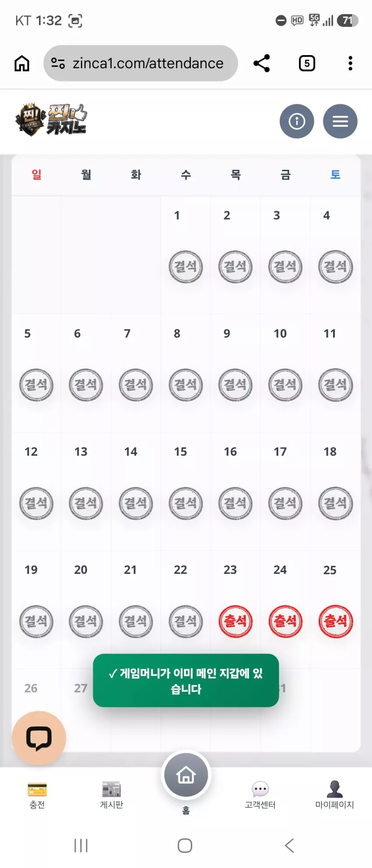Dismiss the green 게임머니 toast notification
Image resolution: width=372 pixels, height=868 pixels.
186,680
